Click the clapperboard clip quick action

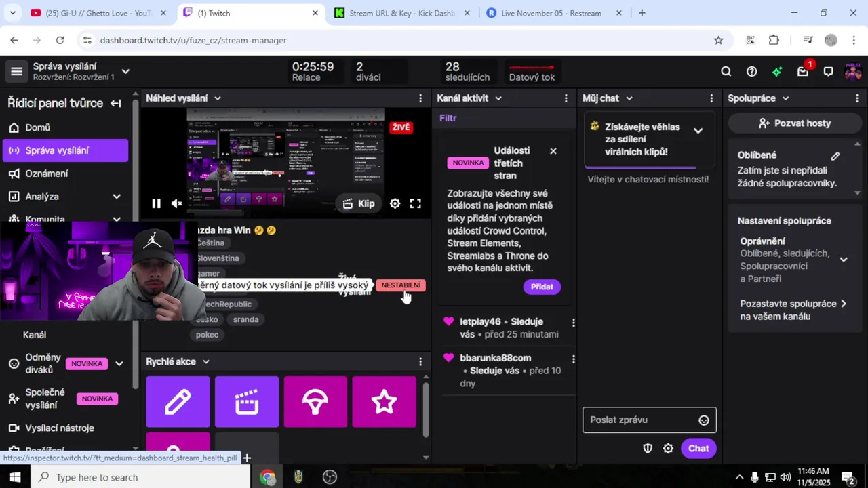tap(247, 402)
